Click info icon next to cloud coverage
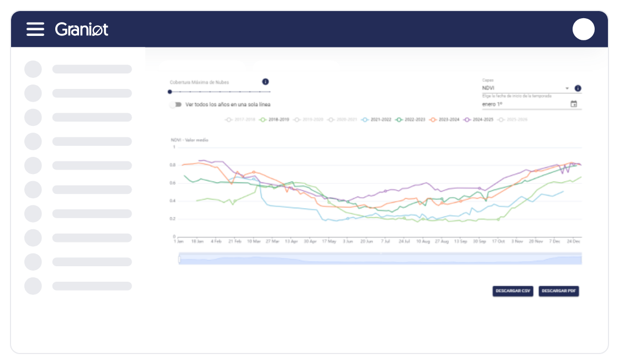619x364 pixels. coord(265,82)
